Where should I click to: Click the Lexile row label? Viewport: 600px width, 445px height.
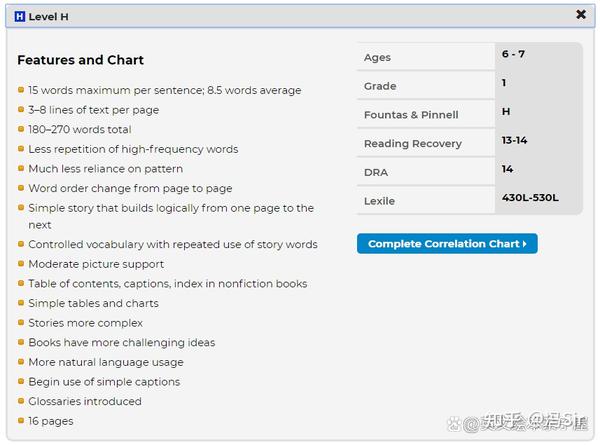click(379, 201)
